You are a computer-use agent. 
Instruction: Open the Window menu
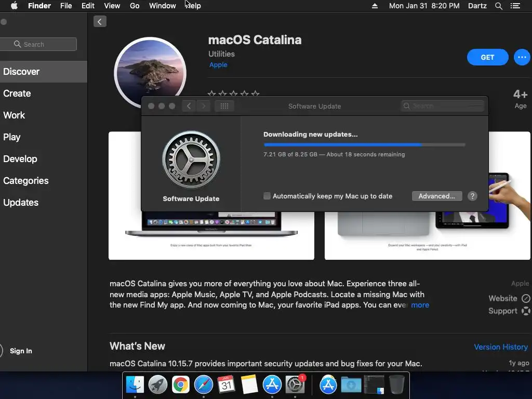pyautogui.click(x=163, y=6)
